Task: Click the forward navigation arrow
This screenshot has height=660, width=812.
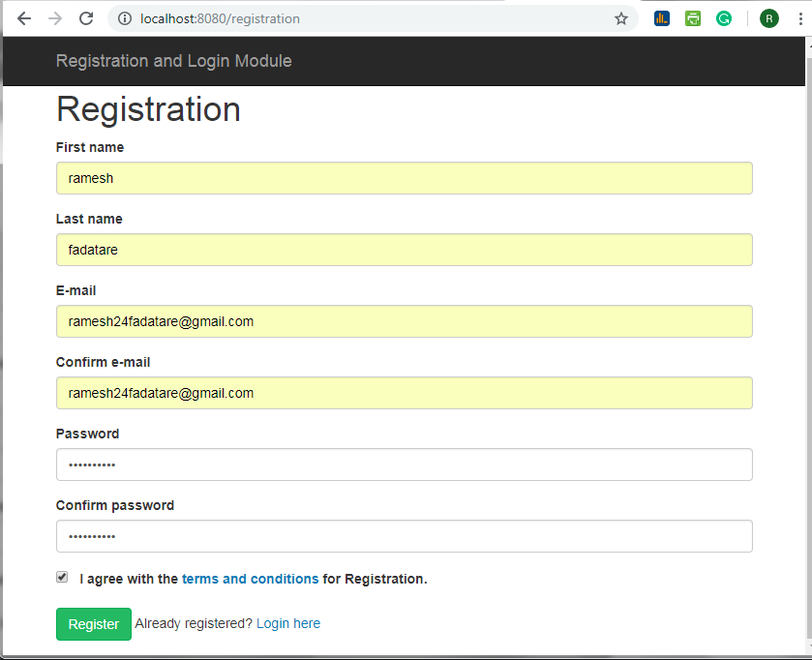Action: (x=56, y=18)
